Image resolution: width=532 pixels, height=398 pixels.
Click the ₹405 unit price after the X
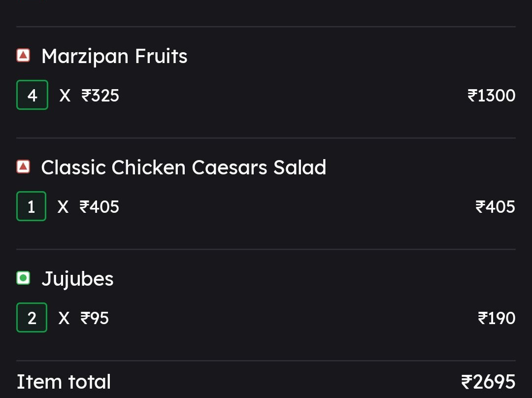tap(99, 206)
